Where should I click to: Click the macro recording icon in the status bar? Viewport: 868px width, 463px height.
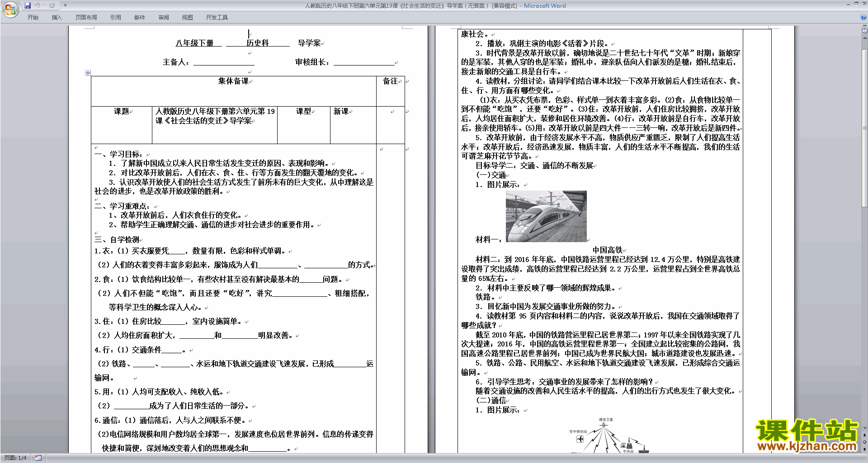[x=38, y=458]
